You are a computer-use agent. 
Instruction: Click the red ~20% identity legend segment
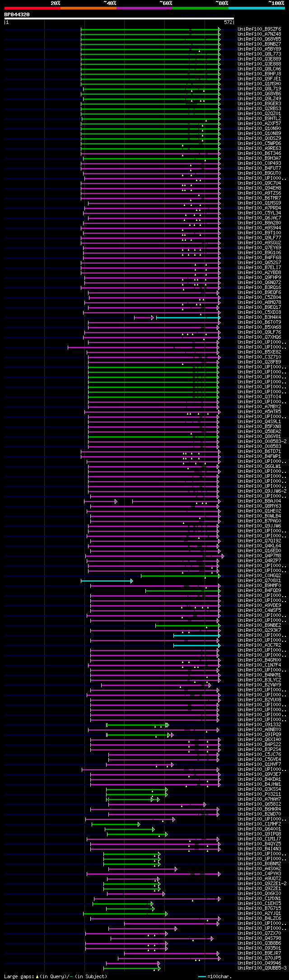click(x=33, y=8)
